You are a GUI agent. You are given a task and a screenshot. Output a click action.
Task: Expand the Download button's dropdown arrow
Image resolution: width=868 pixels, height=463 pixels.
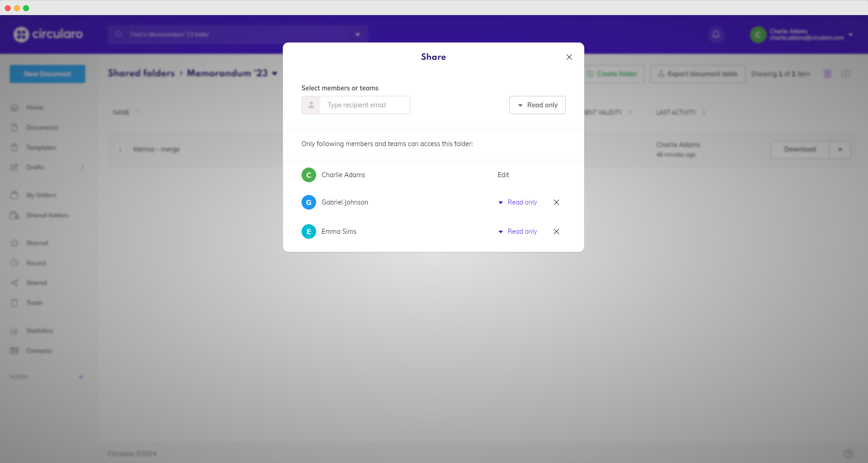click(x=840, y=149)
